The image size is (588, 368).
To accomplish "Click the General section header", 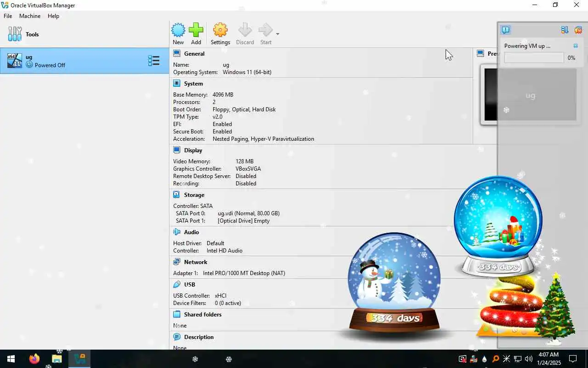I will click(x=194, y=54).
